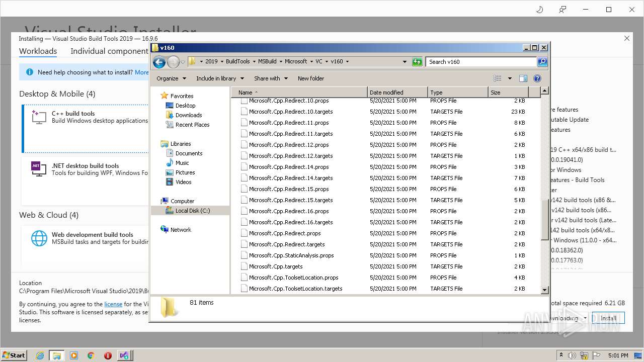This screenshot has height=362, width=644.
Task: Open the change view icon
Action: (x=498, y=78)
